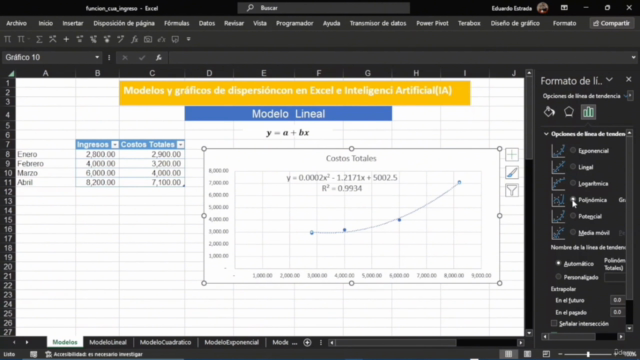This screenshot has width=640, height=360.
Task: Open the Diseño de gráfico tab
Action: tap(515, 23)
